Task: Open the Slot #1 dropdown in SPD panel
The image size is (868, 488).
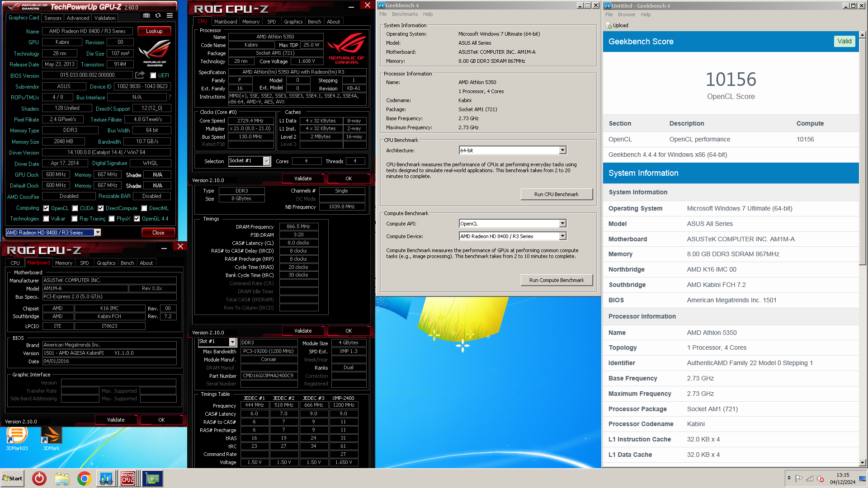Action: (232, 342)
